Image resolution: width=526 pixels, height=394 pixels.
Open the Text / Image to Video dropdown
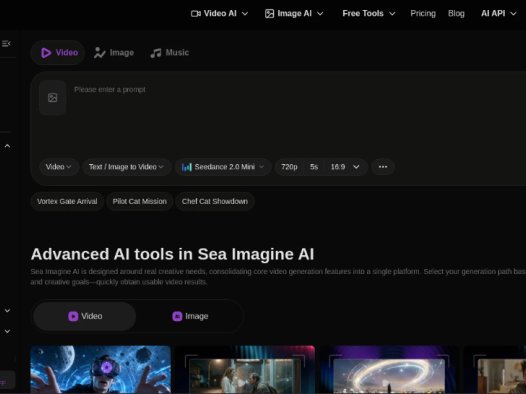point(126,167)
